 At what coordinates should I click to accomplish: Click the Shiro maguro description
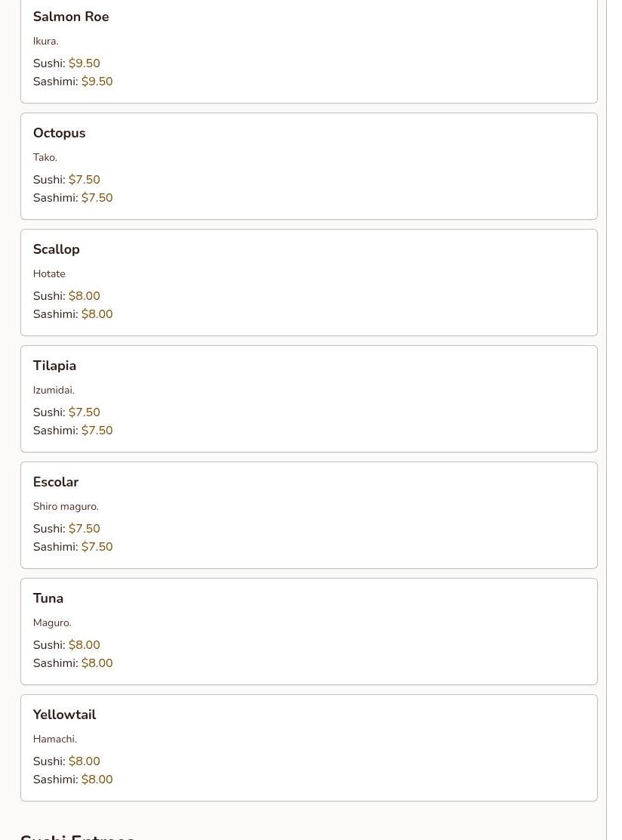tap(66, 506)
